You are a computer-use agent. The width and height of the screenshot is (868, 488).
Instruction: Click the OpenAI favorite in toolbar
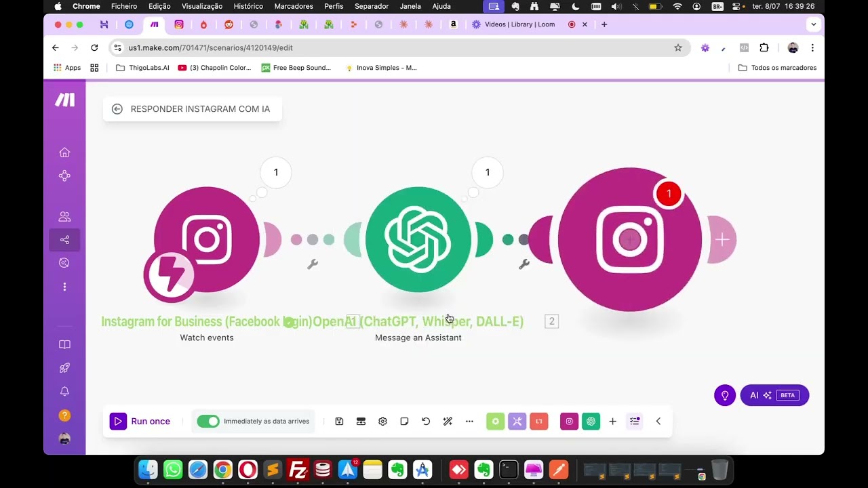pos(591,421)
